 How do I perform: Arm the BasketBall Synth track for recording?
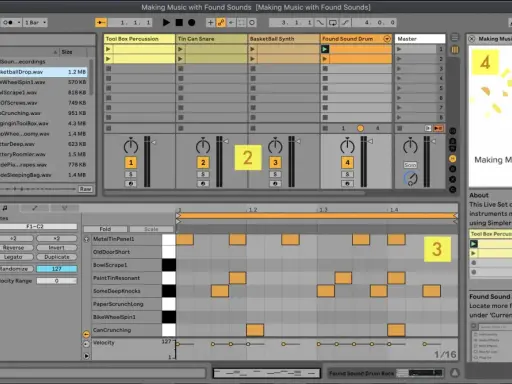click(x=275, y=184)
